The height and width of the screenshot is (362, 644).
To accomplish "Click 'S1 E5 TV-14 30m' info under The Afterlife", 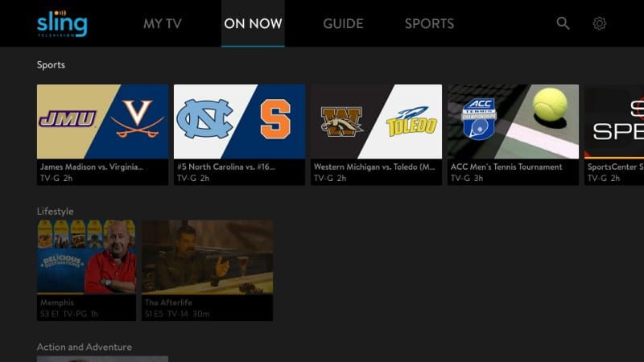I will 177,314.
